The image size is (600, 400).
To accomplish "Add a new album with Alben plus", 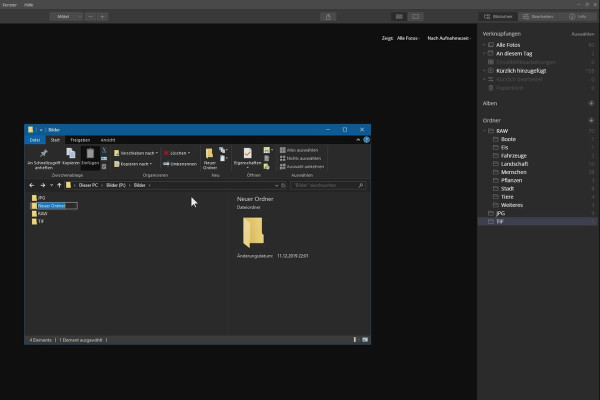I will (x=591, y=103).
